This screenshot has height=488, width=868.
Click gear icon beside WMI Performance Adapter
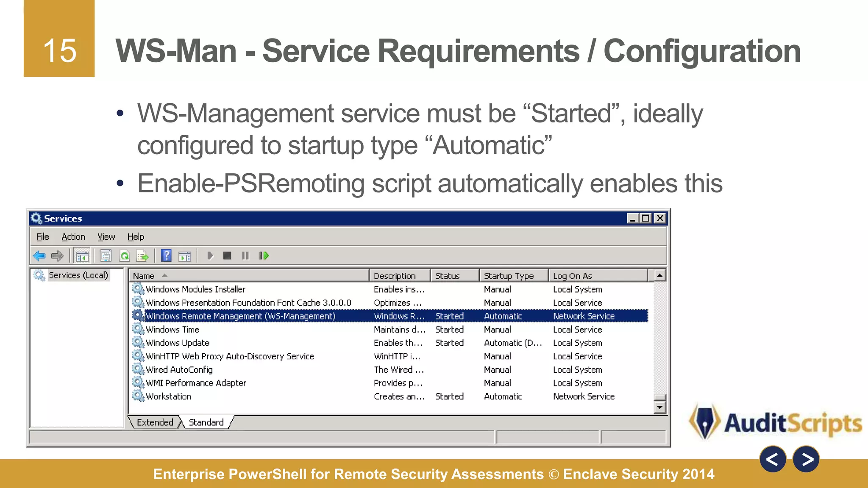pos(138,383)
